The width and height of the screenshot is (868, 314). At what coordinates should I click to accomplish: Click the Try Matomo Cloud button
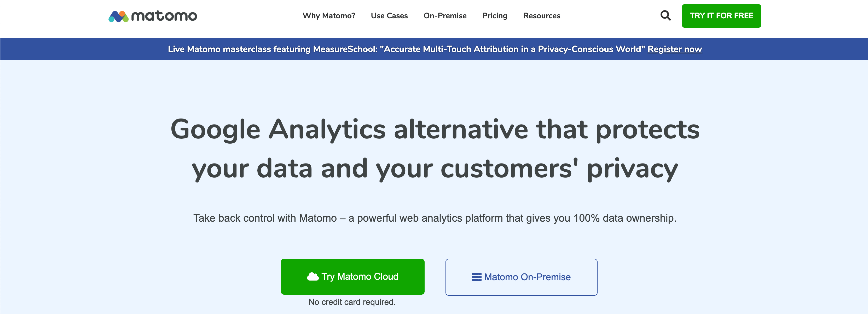(x=352, y=277)
